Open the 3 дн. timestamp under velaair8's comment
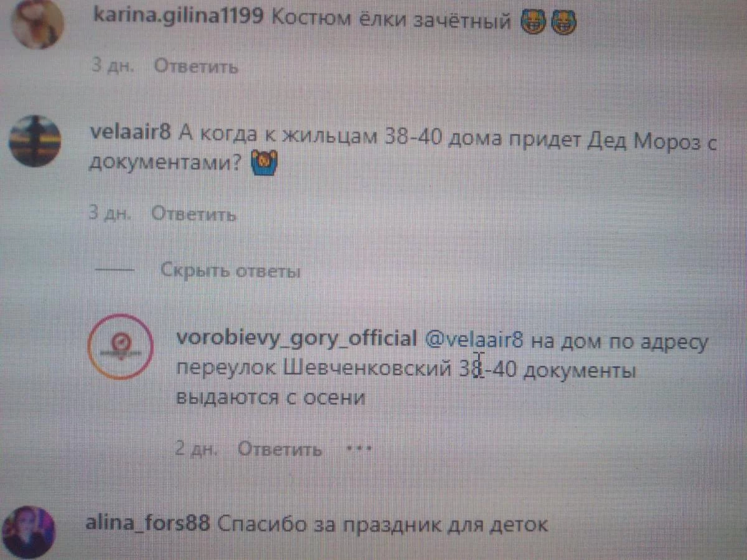The image size is (747, 560). click(110, 215)
